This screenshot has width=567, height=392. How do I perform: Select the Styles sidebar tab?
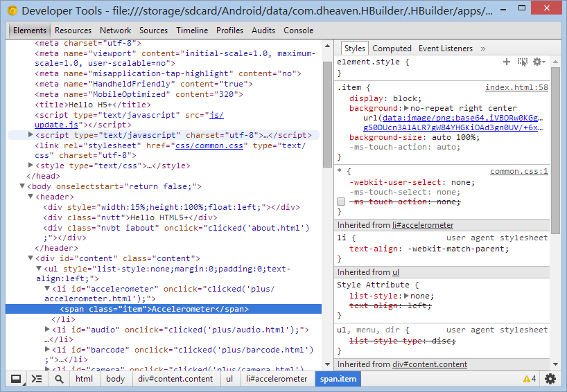pos(355,48)
